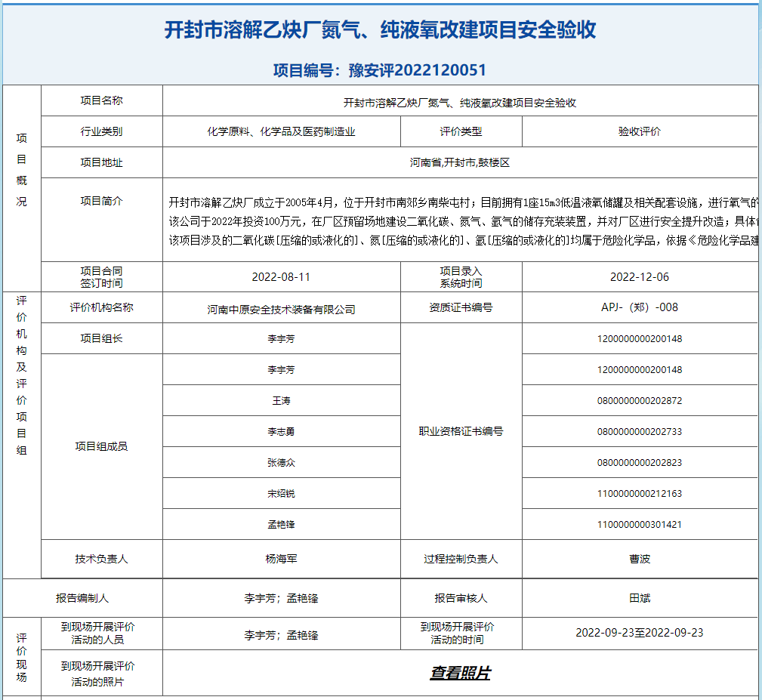
Task: Select certificate number 1100000000212163
Action: (640, 494)
